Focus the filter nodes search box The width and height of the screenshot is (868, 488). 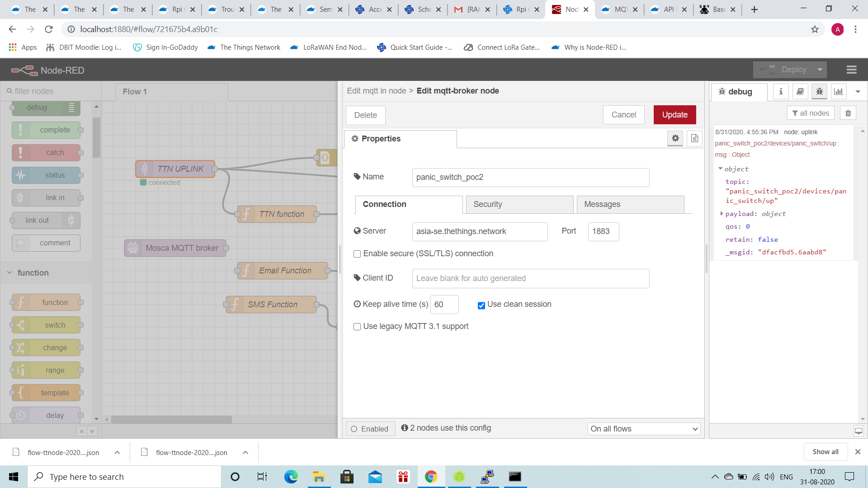[51, 91]
